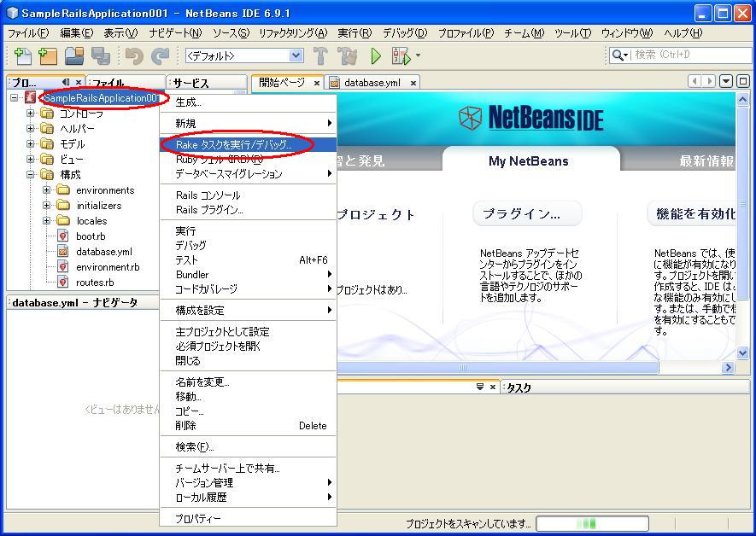The image size is (756, 536).
Task: Choose 生成... from the context menu
Action: (x=248, y=102)
